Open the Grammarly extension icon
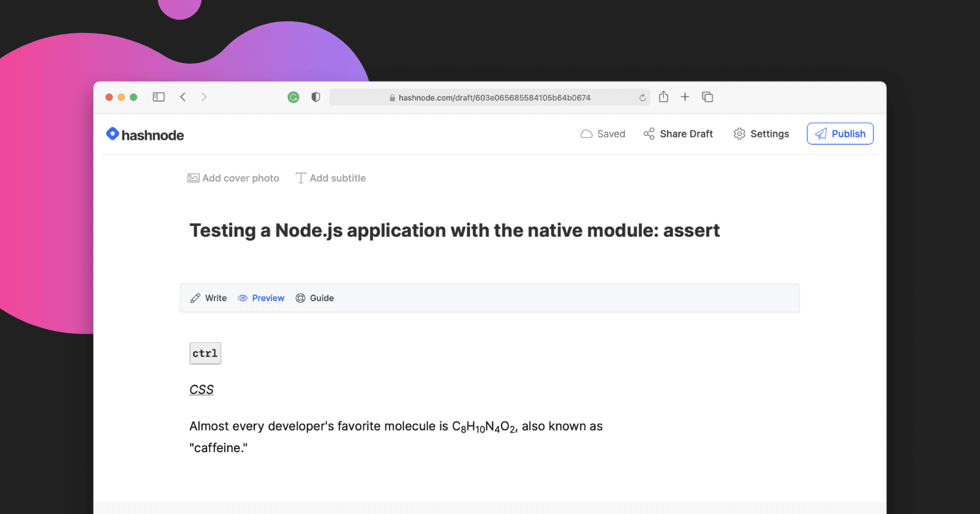This screenshot has height=514, width=980. (293, 97)
